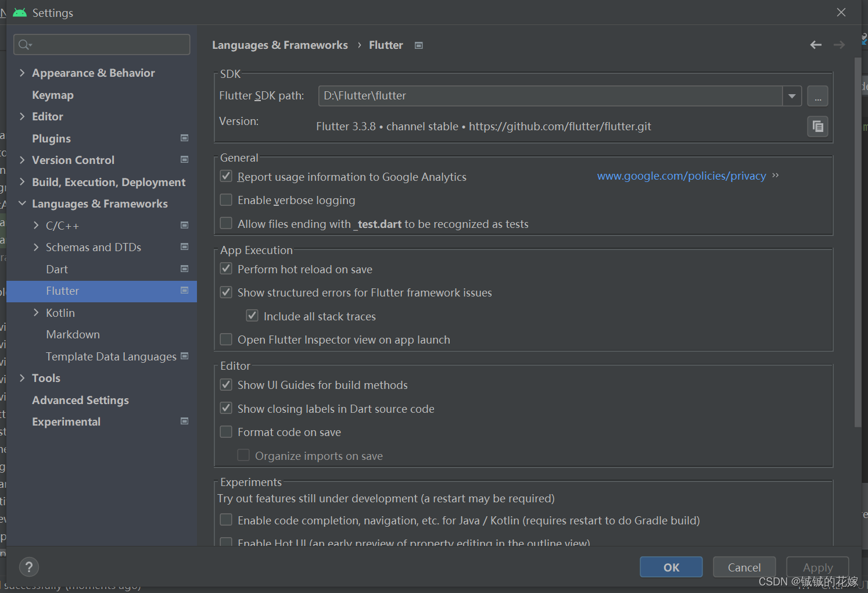The image size is (868, 593).
Task: Close the Settings dialog
Action: click(x=841, y=12)
